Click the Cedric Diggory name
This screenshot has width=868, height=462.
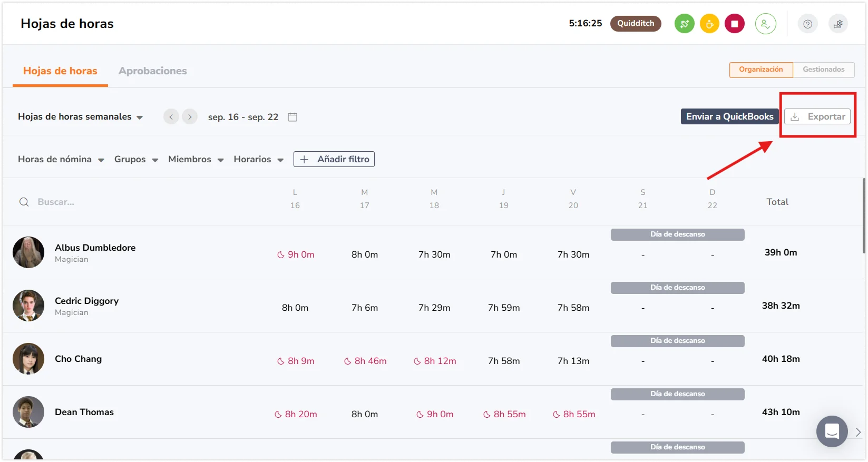(86, 301)
